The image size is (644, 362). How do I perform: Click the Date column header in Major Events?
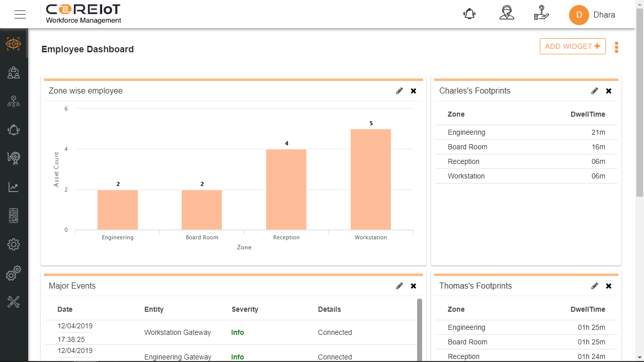pos(65,310)
